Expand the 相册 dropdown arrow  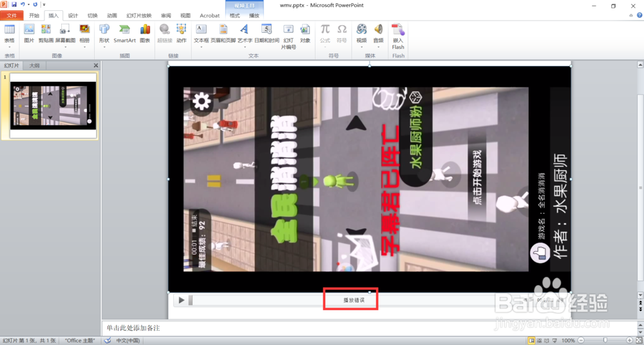[84, 47]
